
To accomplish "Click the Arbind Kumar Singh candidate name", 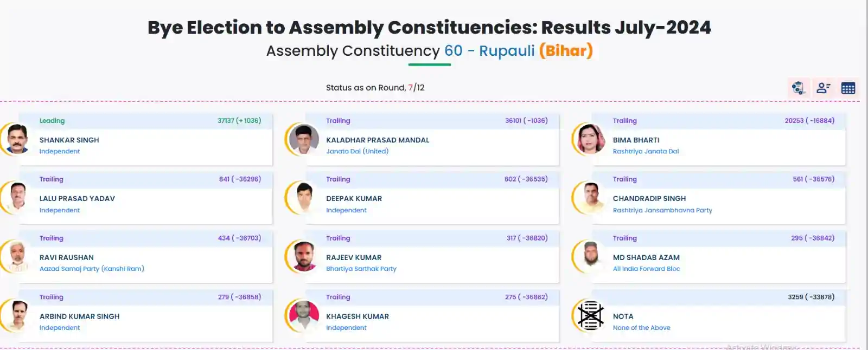I will point(79,316).
